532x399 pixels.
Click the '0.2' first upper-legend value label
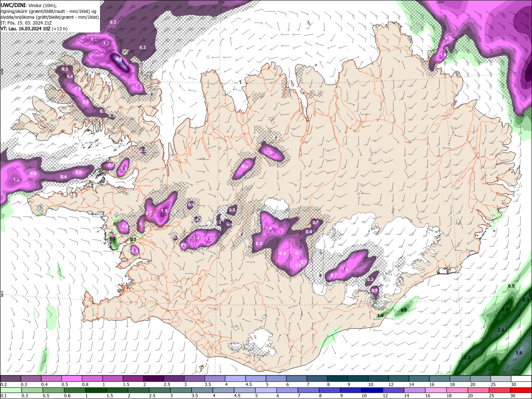(x=3, y=384)
